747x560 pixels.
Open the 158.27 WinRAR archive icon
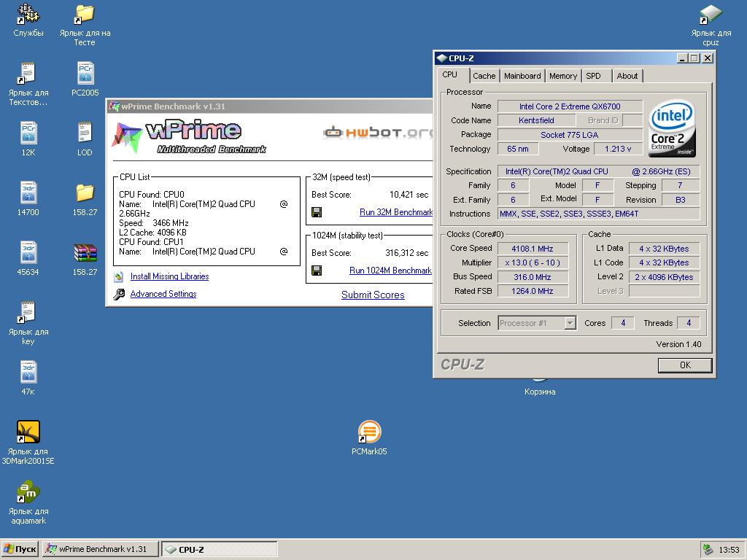[85, 253]
